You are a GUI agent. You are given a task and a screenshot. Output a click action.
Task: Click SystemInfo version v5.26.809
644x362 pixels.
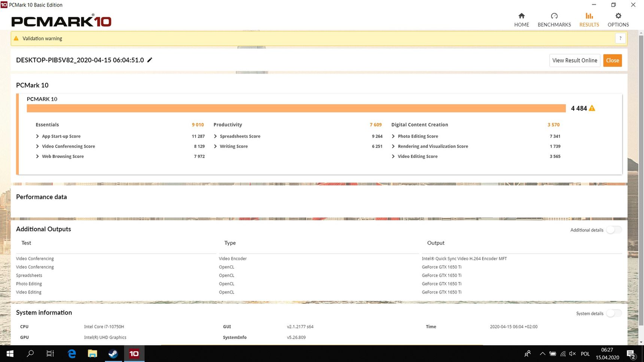(296, 337)
